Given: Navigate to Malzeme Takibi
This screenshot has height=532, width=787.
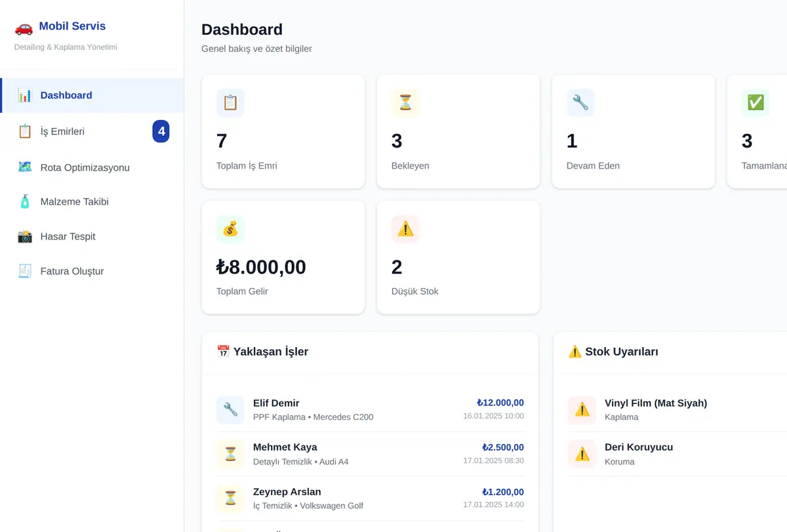Looking at the screenshot, I should click(x=92, y=201).
